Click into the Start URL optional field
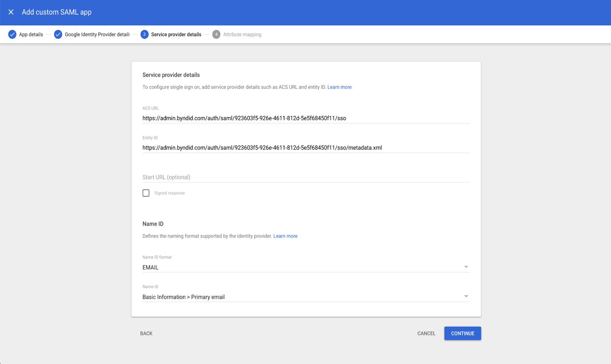 [x=305, y=177]
